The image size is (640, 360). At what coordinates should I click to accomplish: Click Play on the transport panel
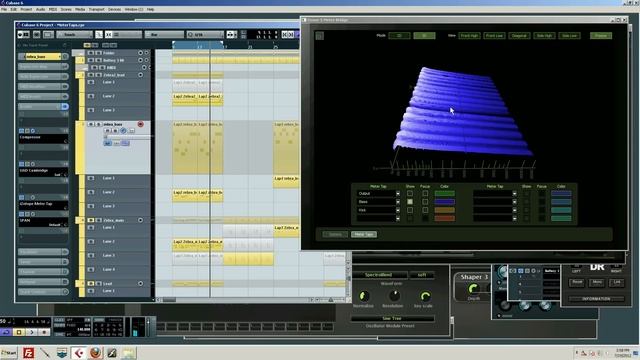(31, 333)
